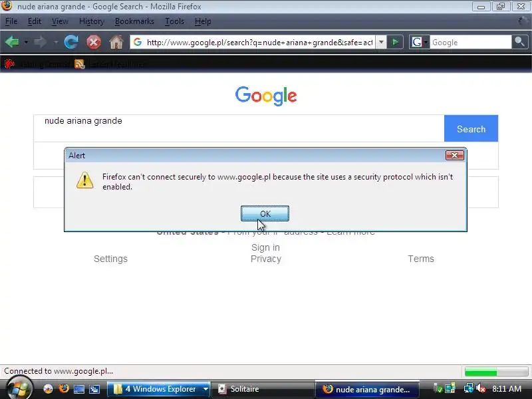Click the warning triangle icon in Alert
Image resolution: width=532 pixels, height=399 pixels.
[x=85, y=180]
